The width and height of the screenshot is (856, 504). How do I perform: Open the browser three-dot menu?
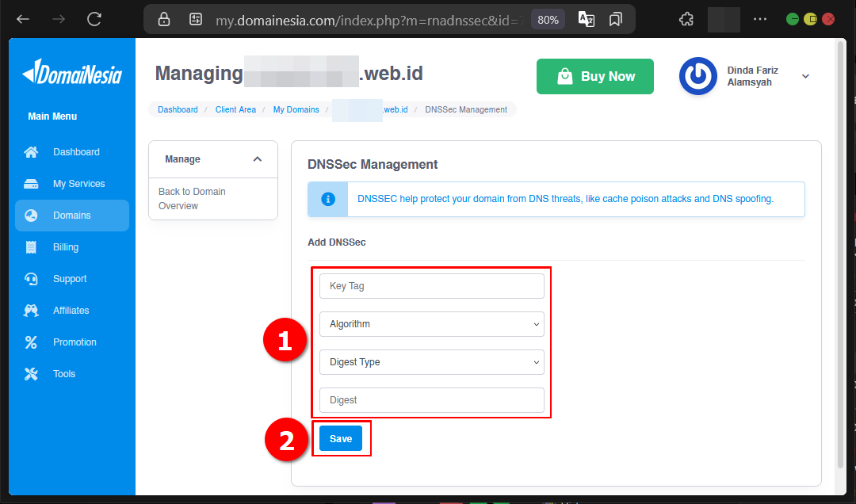(x=760, y=19)
